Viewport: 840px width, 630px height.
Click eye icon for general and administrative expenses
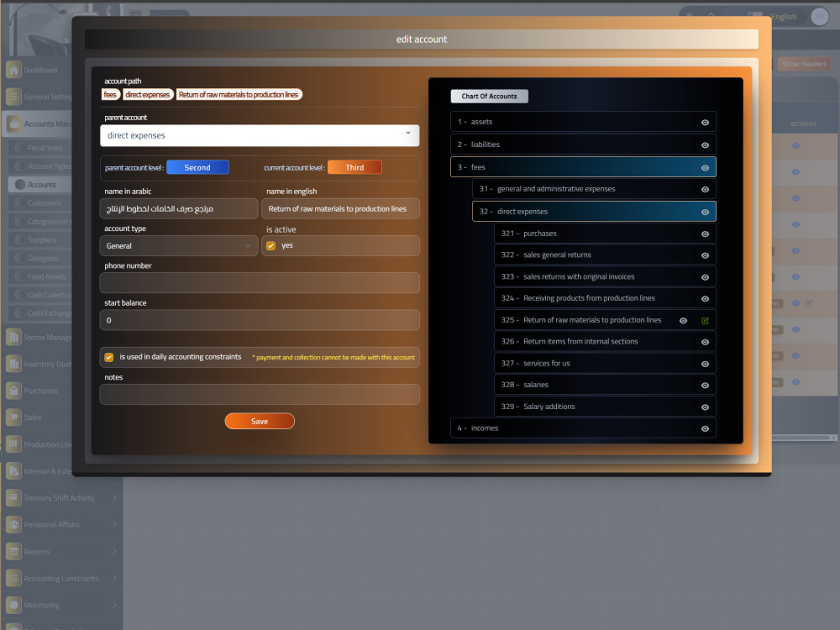point(705,190)
